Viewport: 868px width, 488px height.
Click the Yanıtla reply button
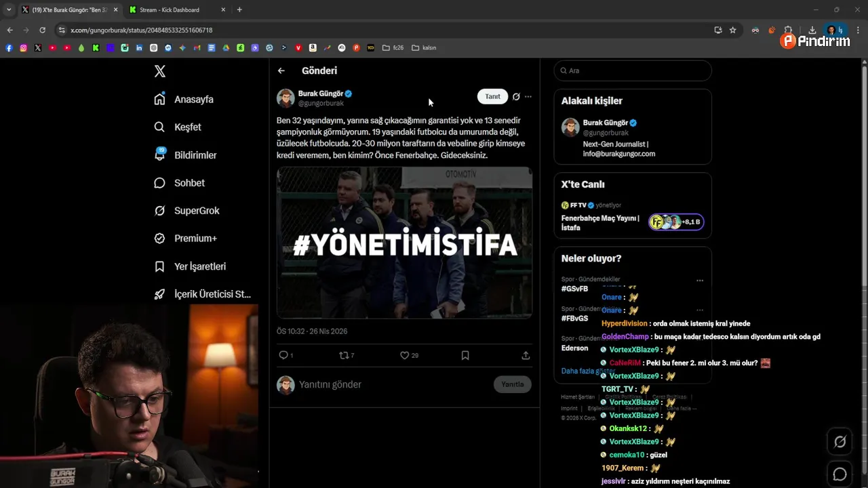[513, 384]
